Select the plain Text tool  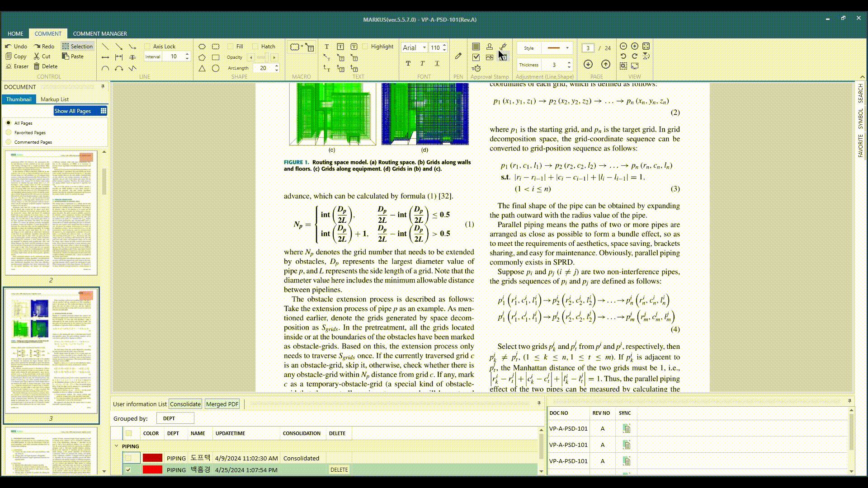click(x=327, y=47)
